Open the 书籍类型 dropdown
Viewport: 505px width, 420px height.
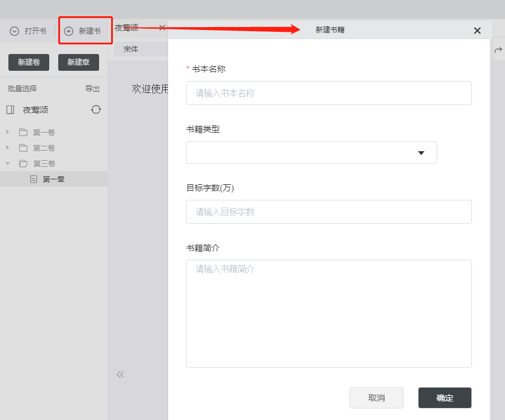(x=312, y=152)
